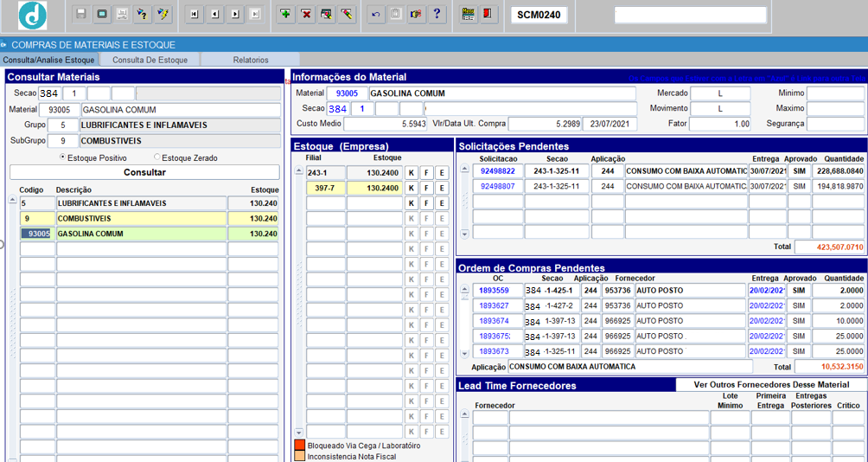
Task: Go to the next record arrow icon
Action: click(235, 15)
